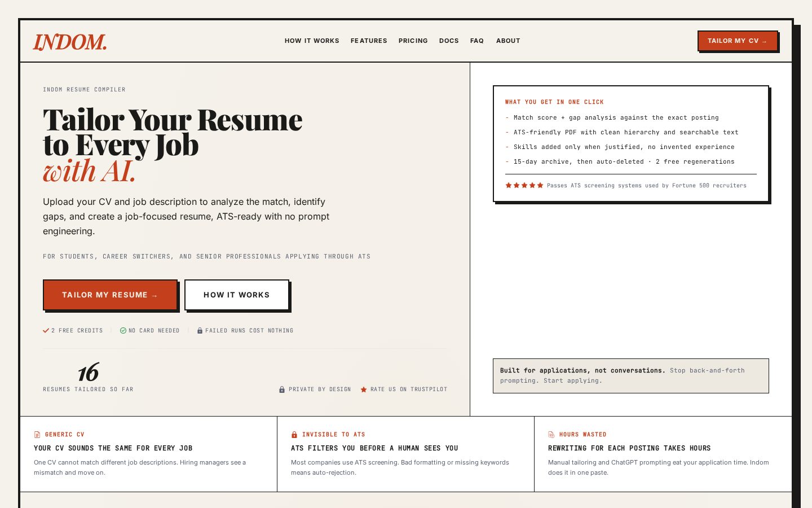The image size is (812, 508).
Task: Click the No Card Needed label
Action: 154,331
